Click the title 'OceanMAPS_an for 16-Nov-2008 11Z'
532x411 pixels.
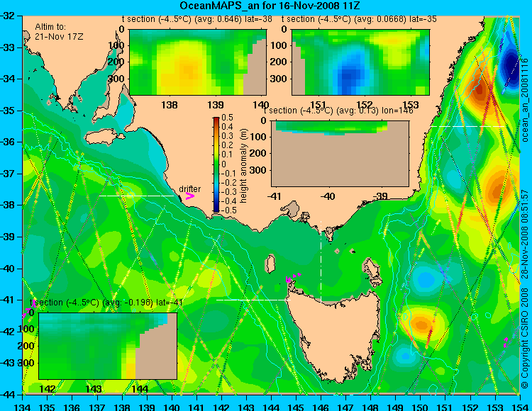[270, 6]
